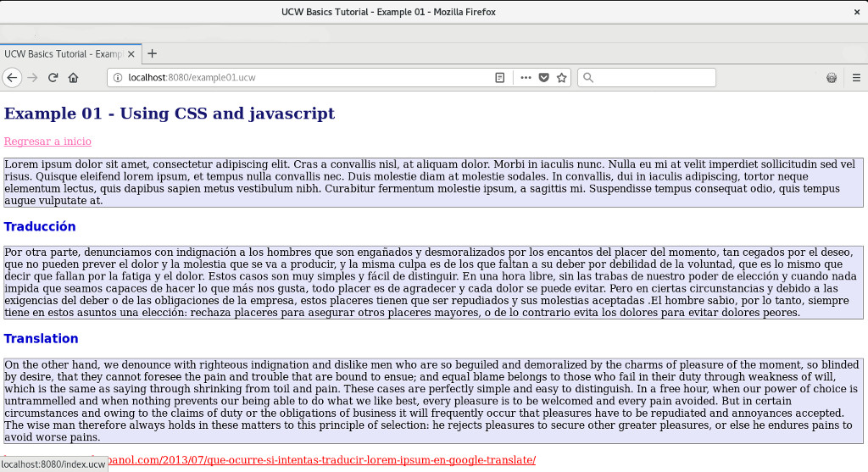Toggle reader view in address bar
The image size is (868, 472).
(500, 77)
